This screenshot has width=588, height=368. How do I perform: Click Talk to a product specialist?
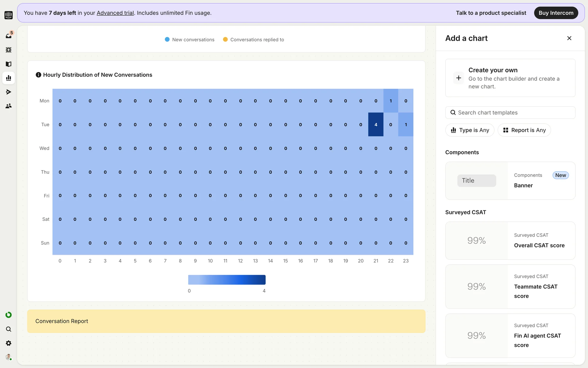point(491,13)
